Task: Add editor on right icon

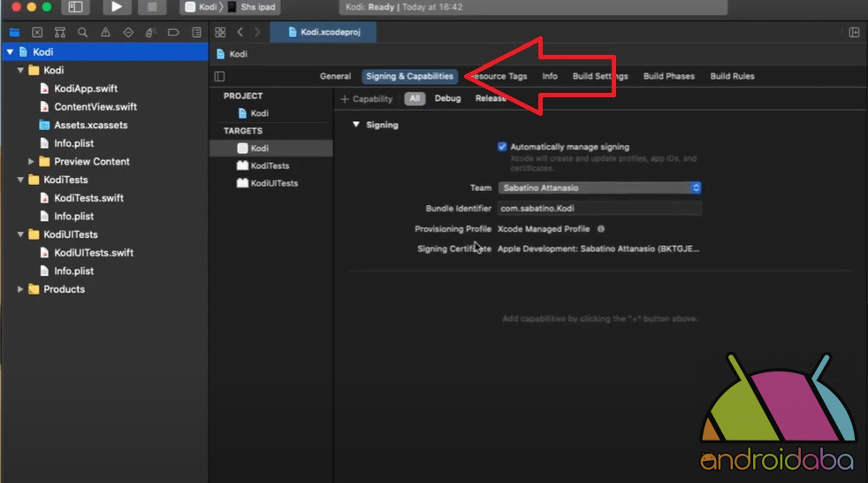Action: tap(854, 32)
